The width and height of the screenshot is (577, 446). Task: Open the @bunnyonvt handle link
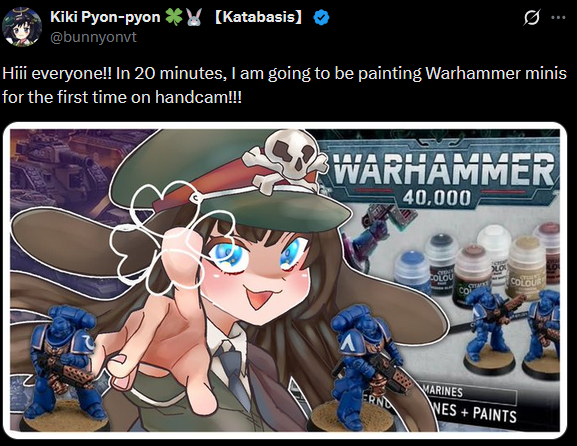coord(93,37)
